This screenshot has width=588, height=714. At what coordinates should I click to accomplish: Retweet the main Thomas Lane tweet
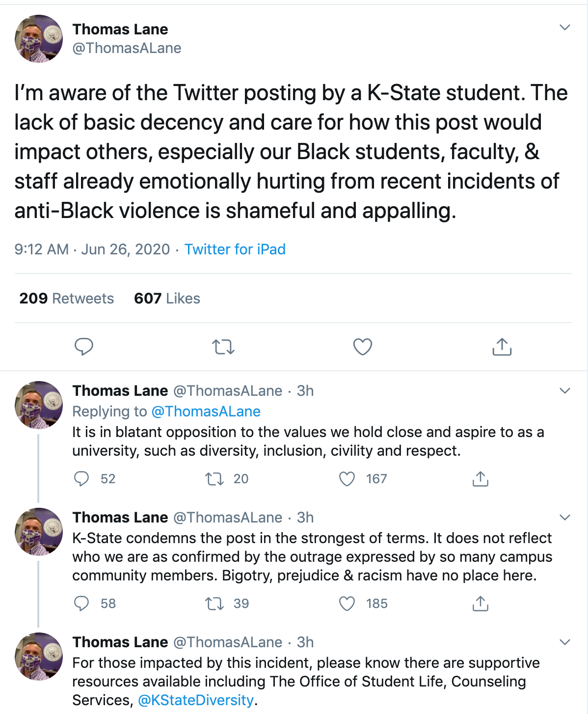click(x=223, y=347)
